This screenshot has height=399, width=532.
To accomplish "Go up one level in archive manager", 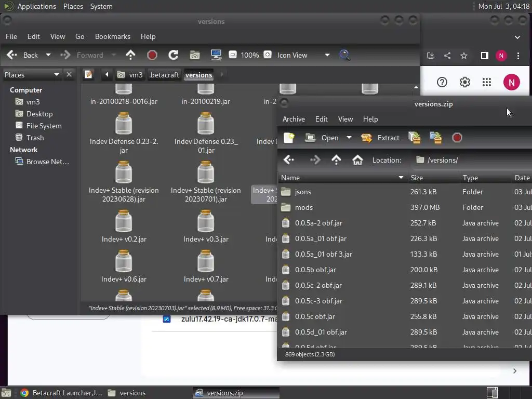I will tap(336, 160).
